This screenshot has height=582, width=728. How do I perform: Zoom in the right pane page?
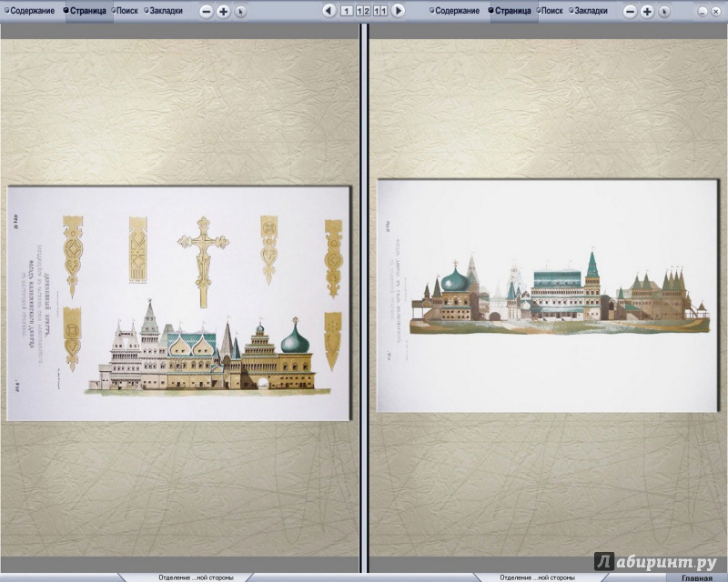[x=647, y=12]
